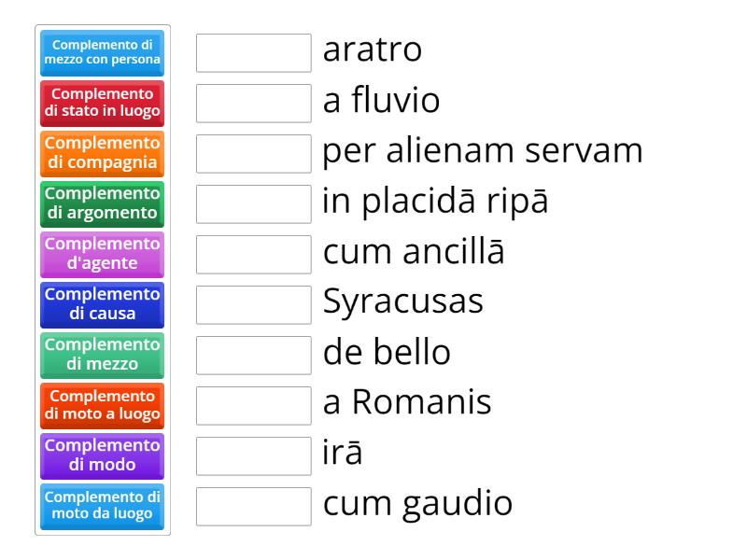Select the 'Complemento di moto da luogo' label
The width and height of the screenshot is (747, 560).
point(102,506)
